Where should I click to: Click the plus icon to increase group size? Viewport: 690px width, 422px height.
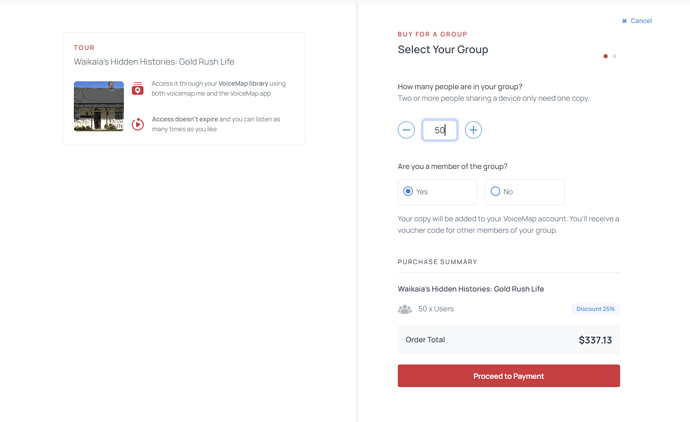[x=473, y=130]
